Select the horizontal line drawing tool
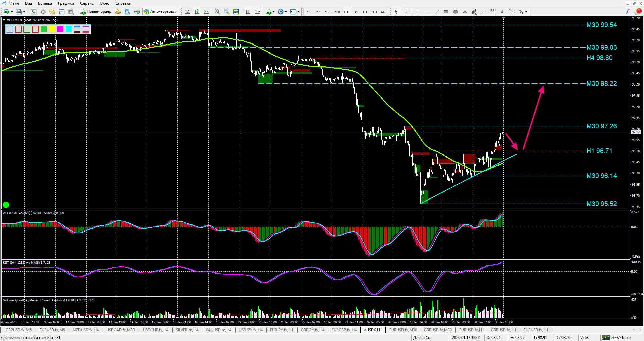 427,12
